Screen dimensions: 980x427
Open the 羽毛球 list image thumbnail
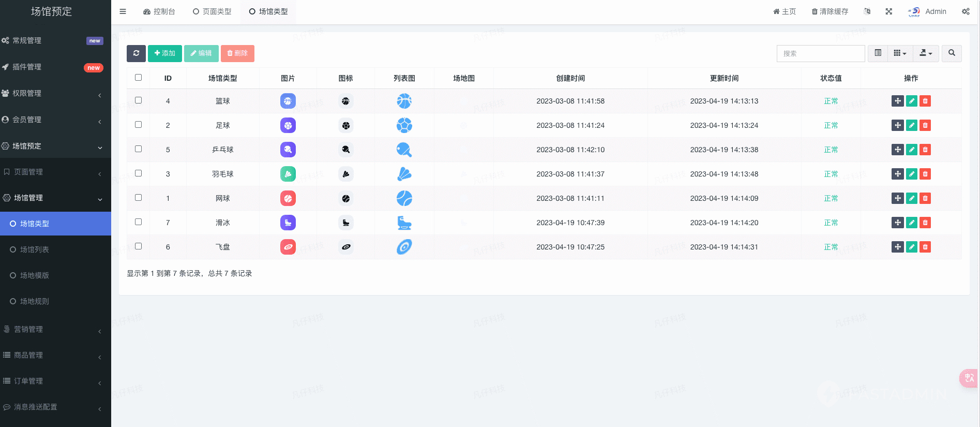[404, 174]
